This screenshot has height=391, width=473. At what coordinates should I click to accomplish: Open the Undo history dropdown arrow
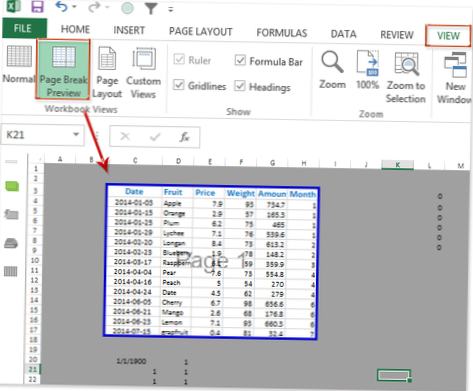click(x=74, y=7)
